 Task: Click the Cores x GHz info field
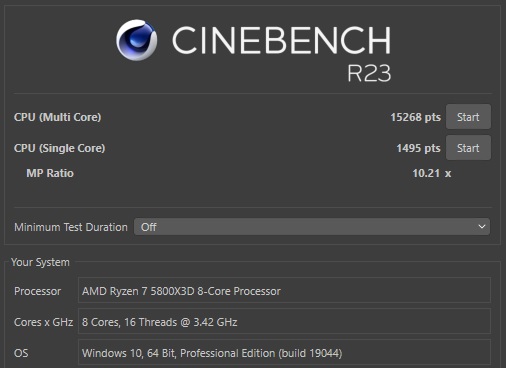click(x=284, y=322)
